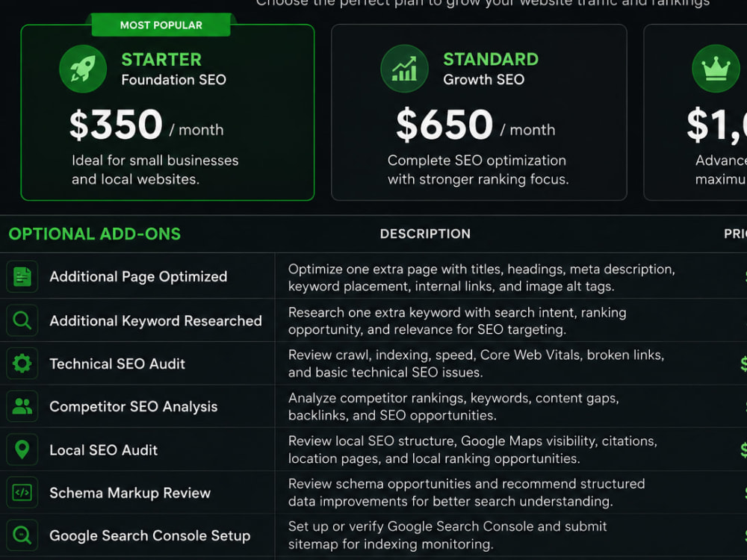Click the magnifier icon beside Additional Keyword Researched
Viewport: 747px width, 560px height.
tap(22, 320)
